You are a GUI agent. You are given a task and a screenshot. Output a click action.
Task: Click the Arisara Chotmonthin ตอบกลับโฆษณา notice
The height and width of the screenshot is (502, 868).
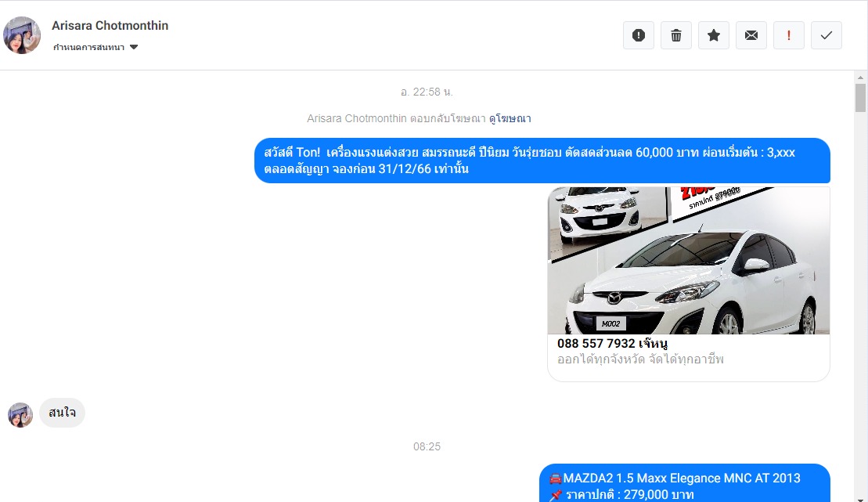(x=397, y=118)
